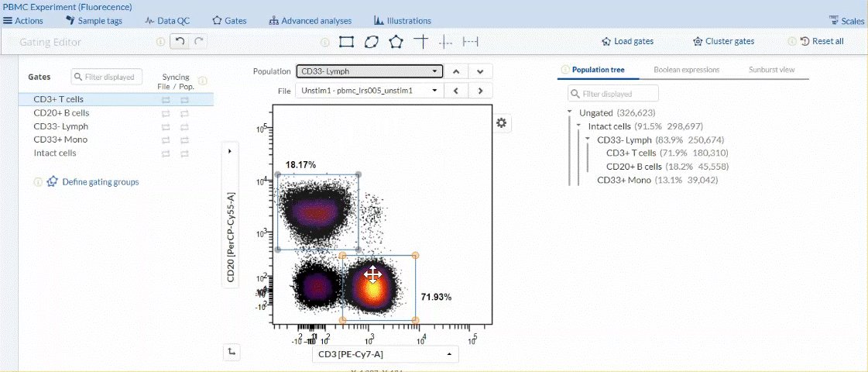Open plot settings gear icon
Viewport: 868px width, 372px height.
click(x=503, y=123)
